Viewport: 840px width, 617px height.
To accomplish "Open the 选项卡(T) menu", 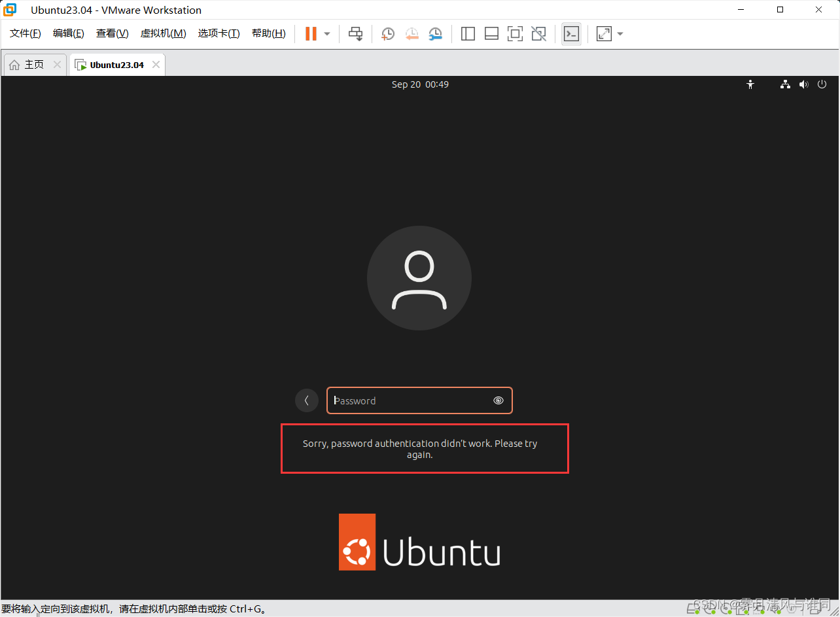I will (x=219, y=33).
